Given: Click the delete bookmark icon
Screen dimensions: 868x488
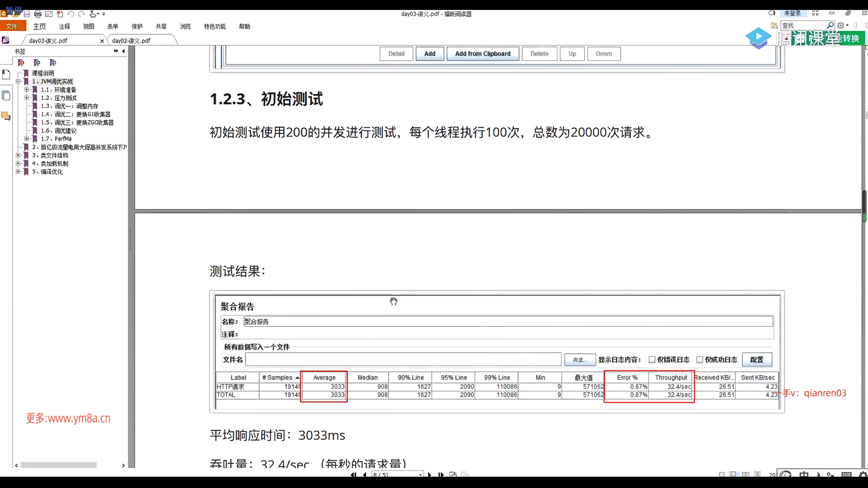Looking at the screenshot, I should point(21,63).
